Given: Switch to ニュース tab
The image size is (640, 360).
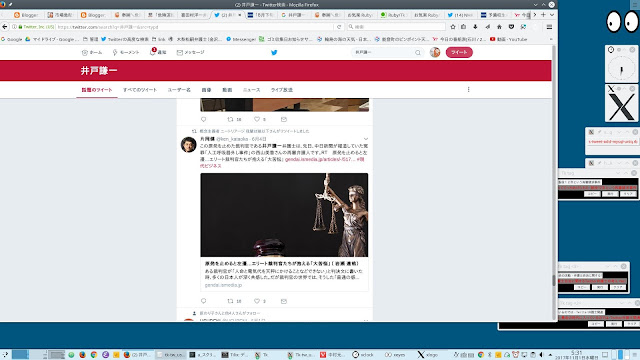Looking at the screenshot, I should coord(251,90).
